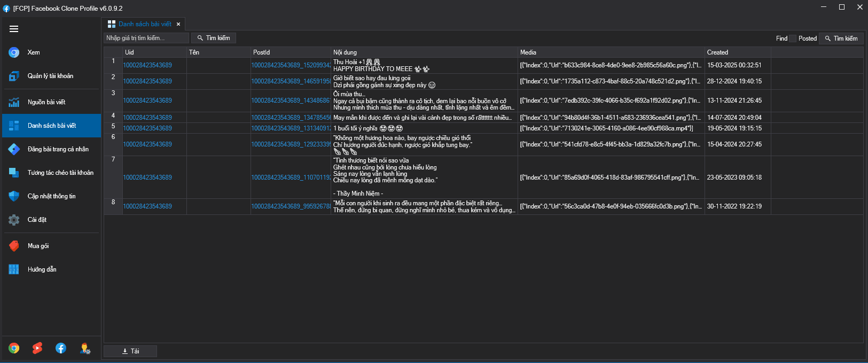
Task: Click the Cài đặt gear icon
Action: 14,220
